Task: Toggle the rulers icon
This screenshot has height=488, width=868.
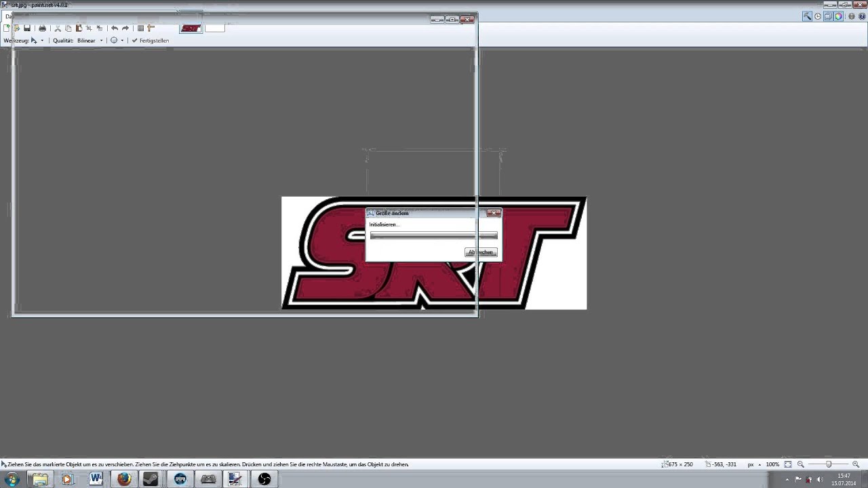Action: coord(151,28)
